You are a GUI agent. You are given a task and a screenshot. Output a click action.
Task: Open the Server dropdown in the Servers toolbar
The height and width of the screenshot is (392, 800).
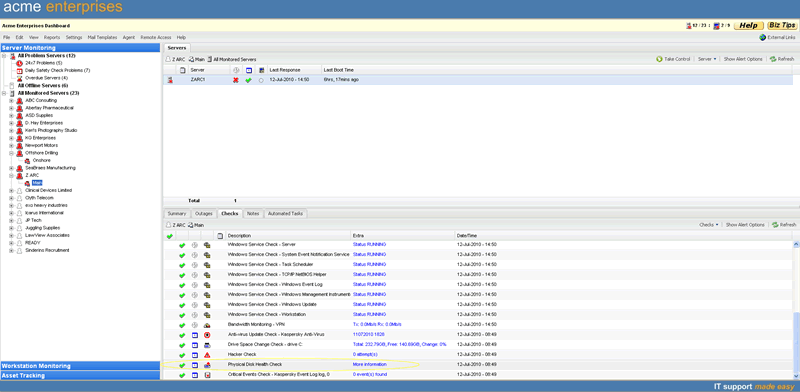coord(707,59)
